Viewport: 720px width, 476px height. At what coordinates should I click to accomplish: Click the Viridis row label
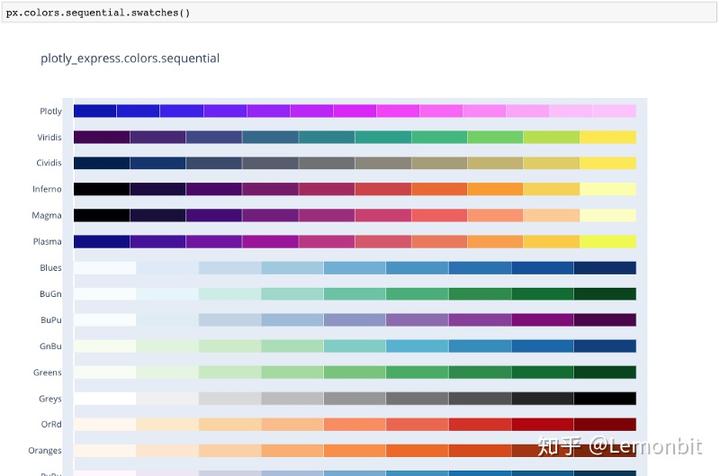coord(49,137)
